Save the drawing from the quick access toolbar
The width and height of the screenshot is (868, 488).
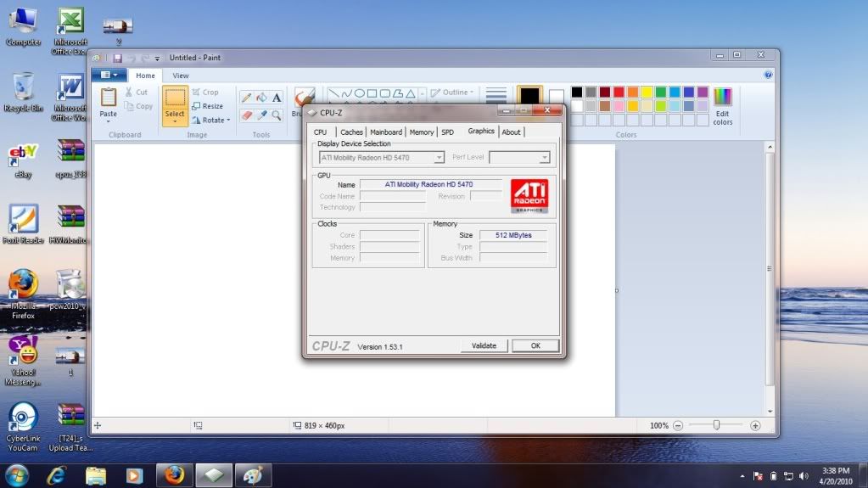click(117, 58)
